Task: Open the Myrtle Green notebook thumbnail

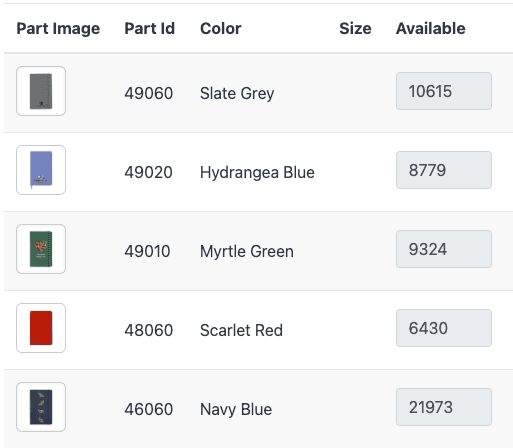Action: pos(41,249)
